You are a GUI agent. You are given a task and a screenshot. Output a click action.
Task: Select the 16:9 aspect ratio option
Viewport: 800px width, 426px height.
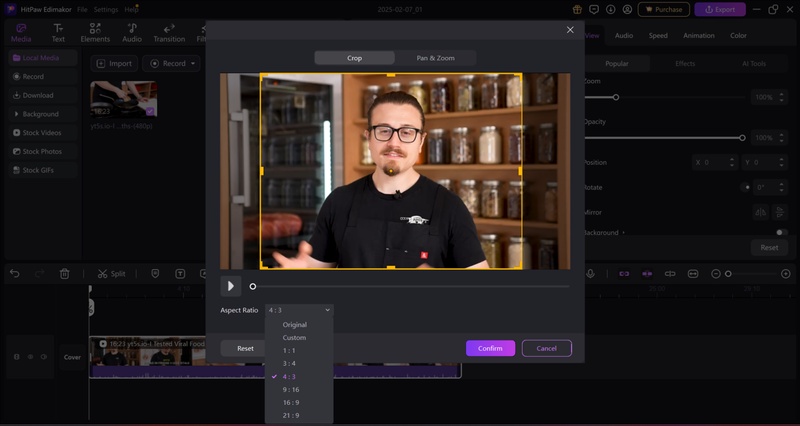291,403
